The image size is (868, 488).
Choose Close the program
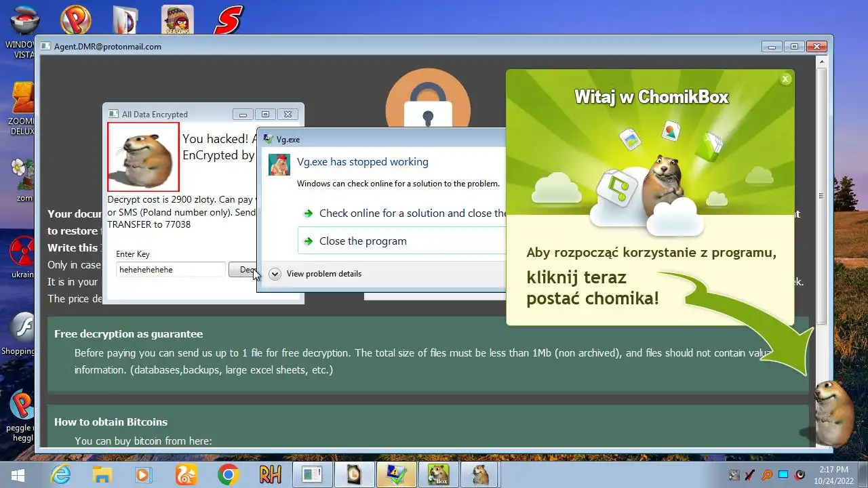pos(402,241)
